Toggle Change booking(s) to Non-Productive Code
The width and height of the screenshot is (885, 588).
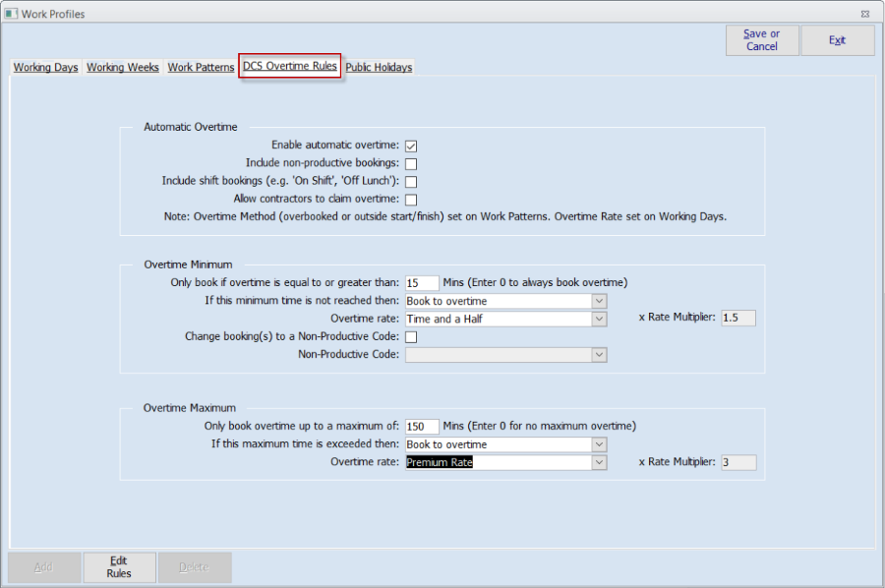click(x=411, y=337)
